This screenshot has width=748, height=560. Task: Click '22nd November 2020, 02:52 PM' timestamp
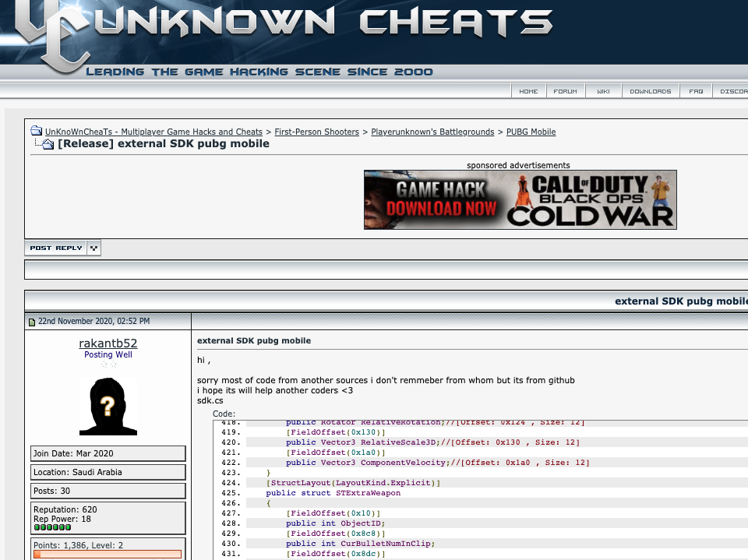click(94, 322)
